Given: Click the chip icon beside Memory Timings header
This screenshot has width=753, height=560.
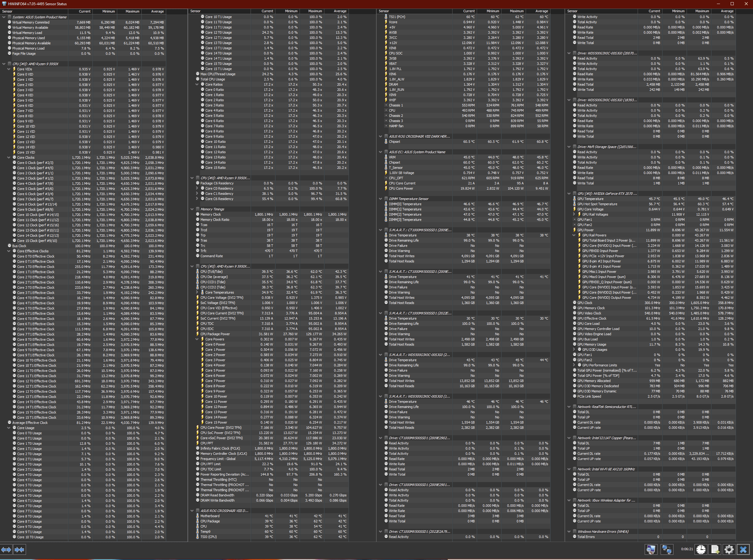Looking at the screenshot, I should pos(197,209).
